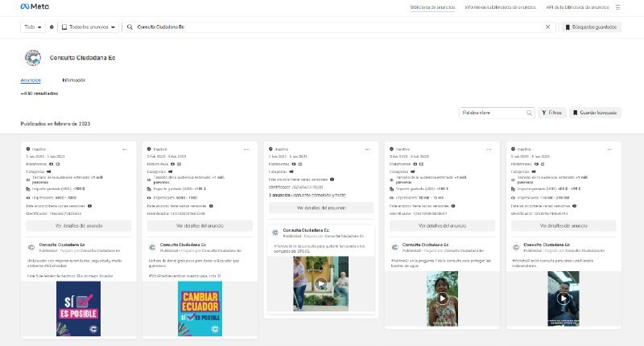Open 'Informe de la biblioteca de anuncios' link
This screenshot has height=346, width=644.
click(500, 7)
